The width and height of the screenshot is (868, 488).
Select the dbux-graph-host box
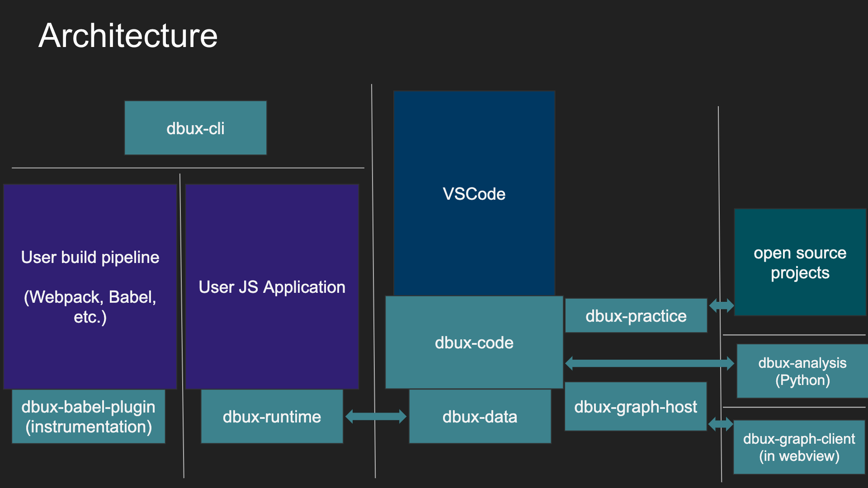635,406
